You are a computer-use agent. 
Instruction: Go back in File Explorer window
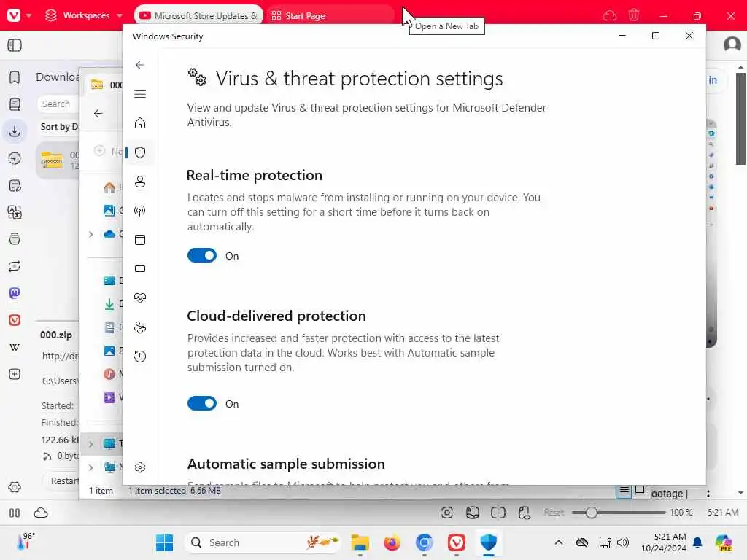click(98, 113)
